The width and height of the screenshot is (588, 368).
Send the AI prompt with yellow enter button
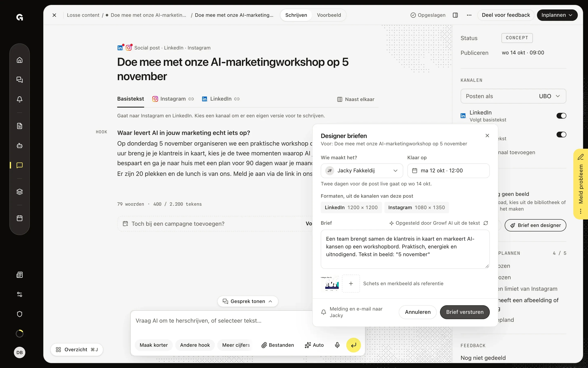pyautogui.click(x=353, y=345)
